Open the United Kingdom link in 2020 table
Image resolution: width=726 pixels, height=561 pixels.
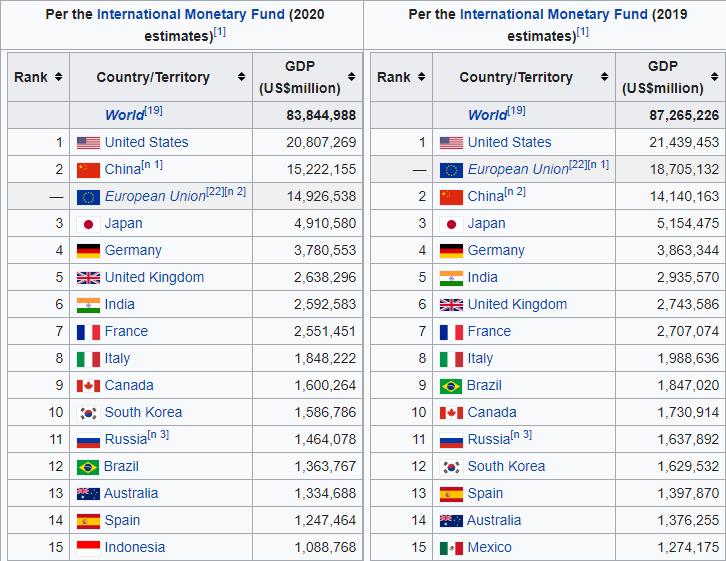154,278
